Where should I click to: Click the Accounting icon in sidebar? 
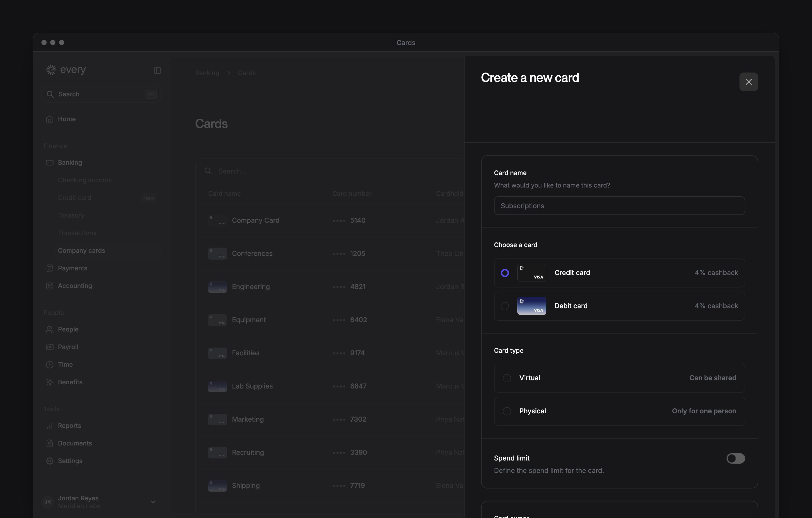[x=49, y=286]
